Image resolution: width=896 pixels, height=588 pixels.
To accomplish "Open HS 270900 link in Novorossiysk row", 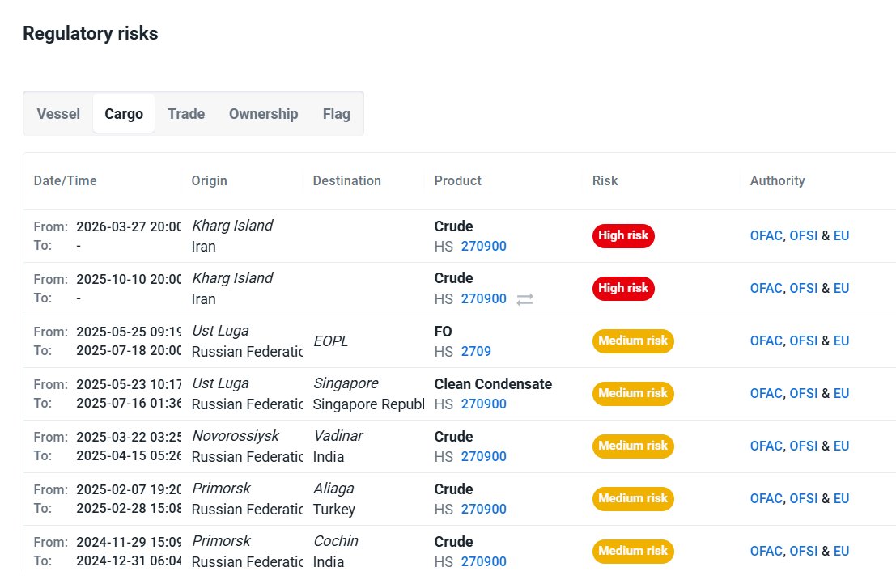I will pyautogui.click(x=484, y=456).
